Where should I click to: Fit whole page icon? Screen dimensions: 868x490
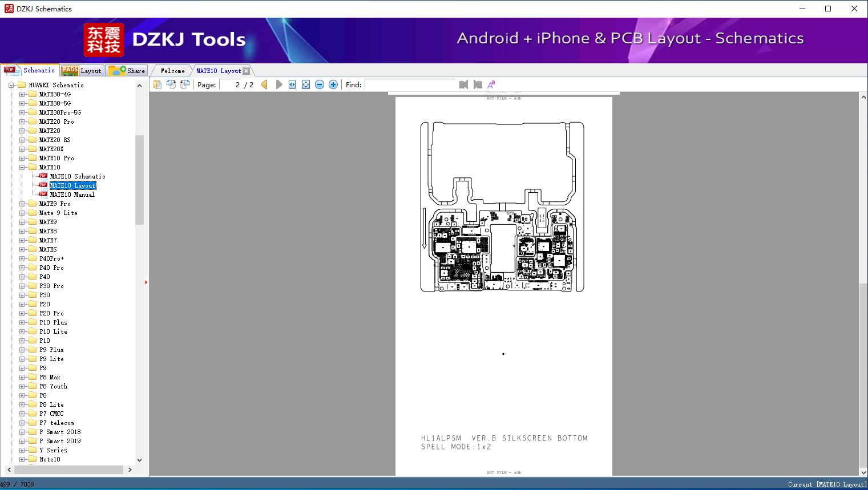point(306,84)
